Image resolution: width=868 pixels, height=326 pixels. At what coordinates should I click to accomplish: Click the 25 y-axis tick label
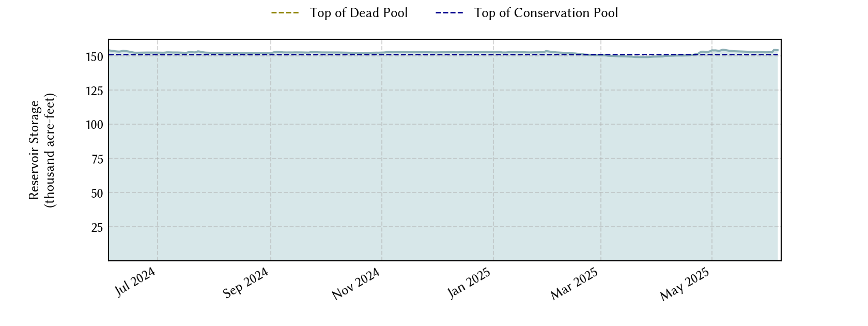point(97,227)
